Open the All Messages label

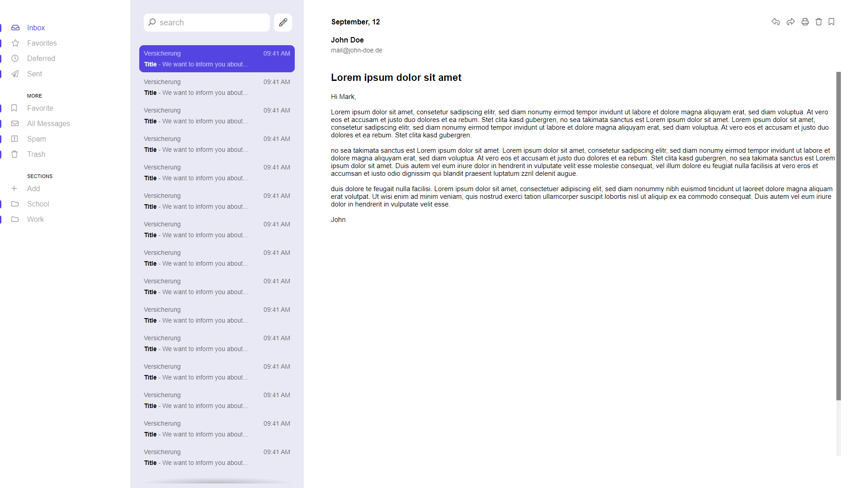point(48,123)
